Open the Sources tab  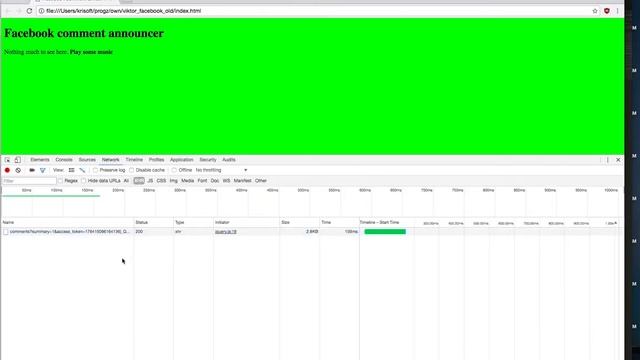tap(87, 160)
